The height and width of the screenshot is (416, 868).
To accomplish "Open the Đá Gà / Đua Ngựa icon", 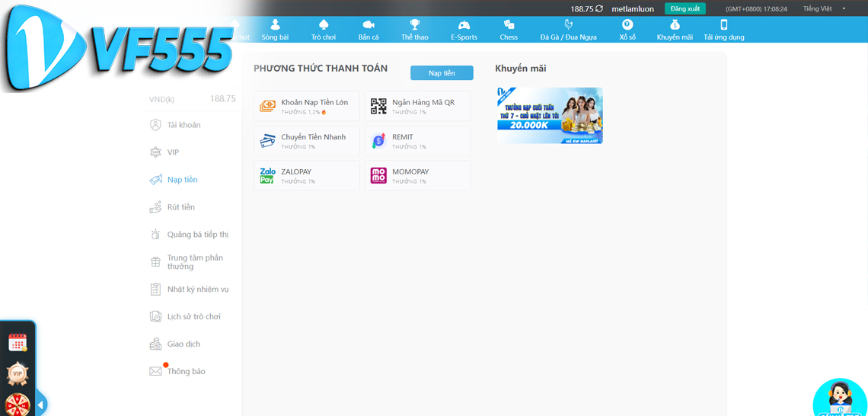I will 569,25.
